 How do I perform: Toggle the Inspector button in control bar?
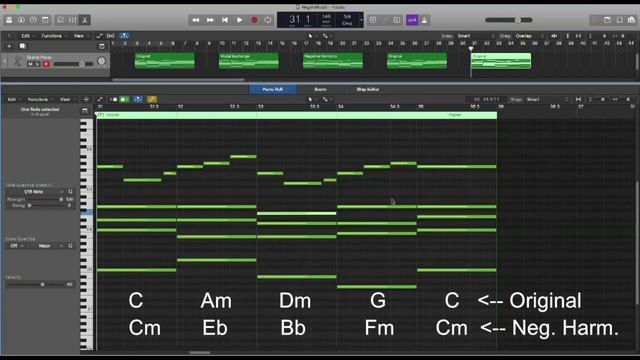pos(21,20)
